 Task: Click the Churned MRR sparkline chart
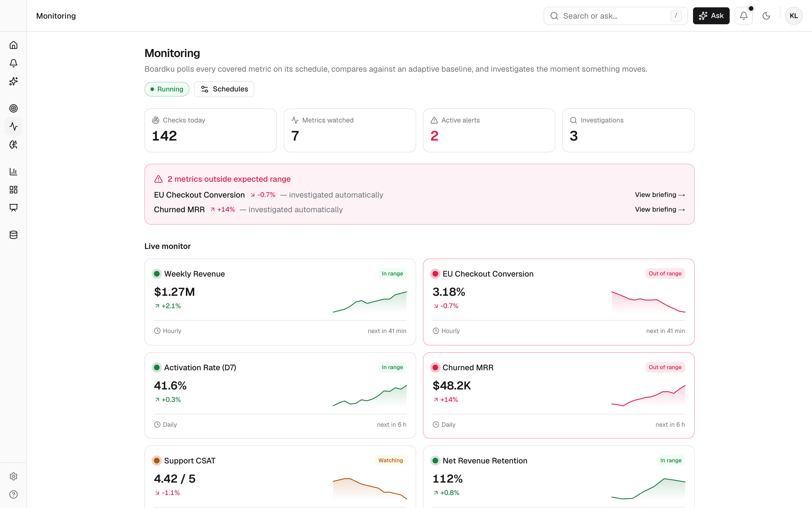[x=648, y=395]
